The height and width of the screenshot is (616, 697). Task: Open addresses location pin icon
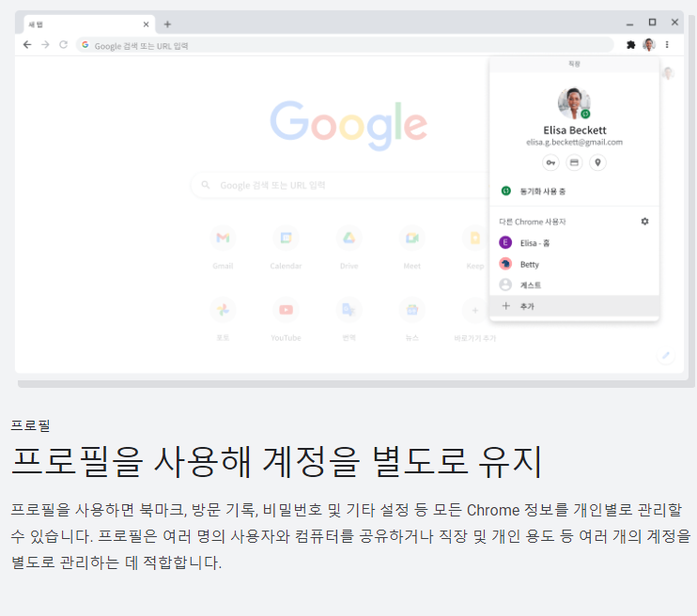597,162
